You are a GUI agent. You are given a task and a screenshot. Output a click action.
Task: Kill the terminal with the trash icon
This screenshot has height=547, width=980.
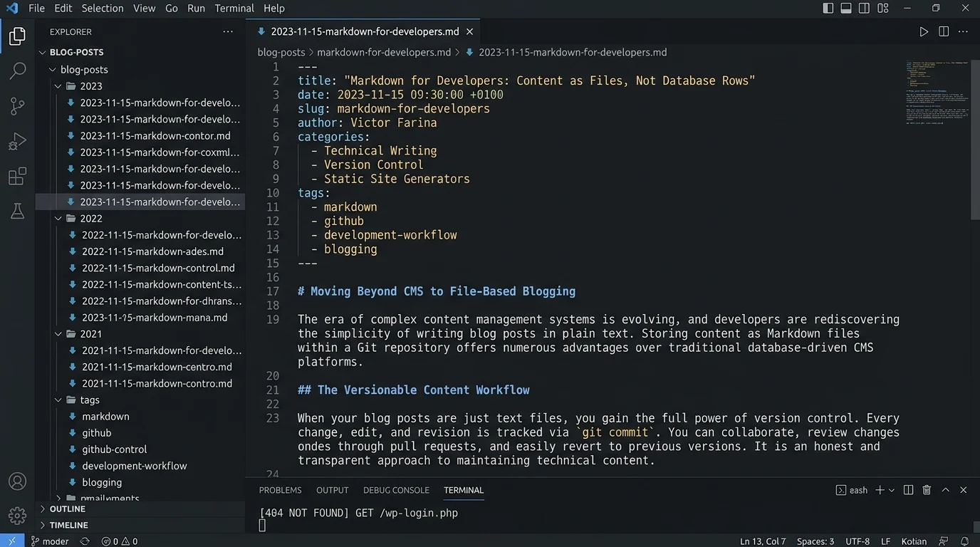(927, 490)
